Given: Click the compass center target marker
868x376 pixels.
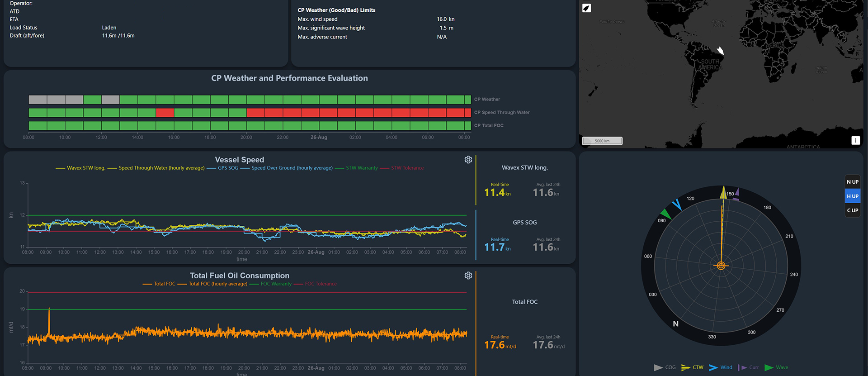Looking at the screenshot, I should 721,266.
